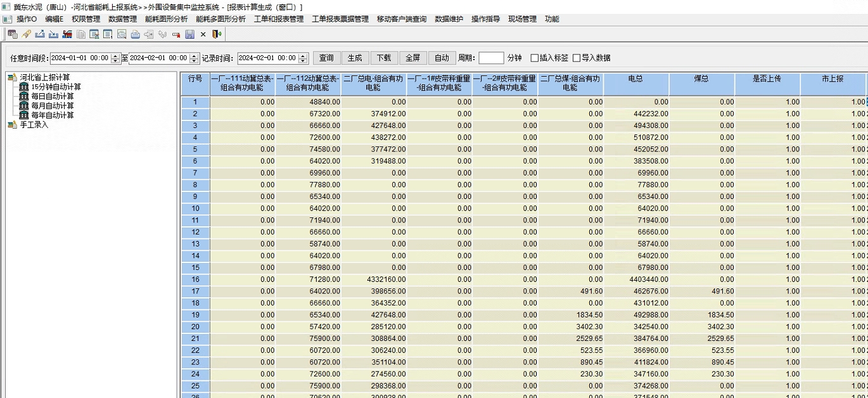Click the 电总 column header

pos(635,79)
